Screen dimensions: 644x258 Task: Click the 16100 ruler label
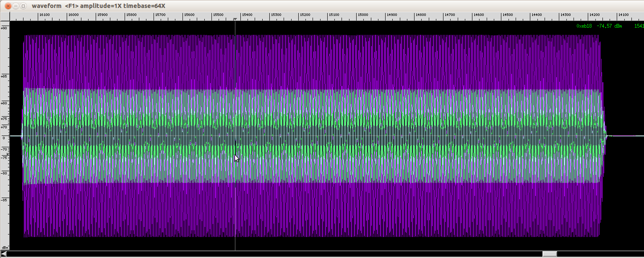pyautogui.click(x=44, y=15)
